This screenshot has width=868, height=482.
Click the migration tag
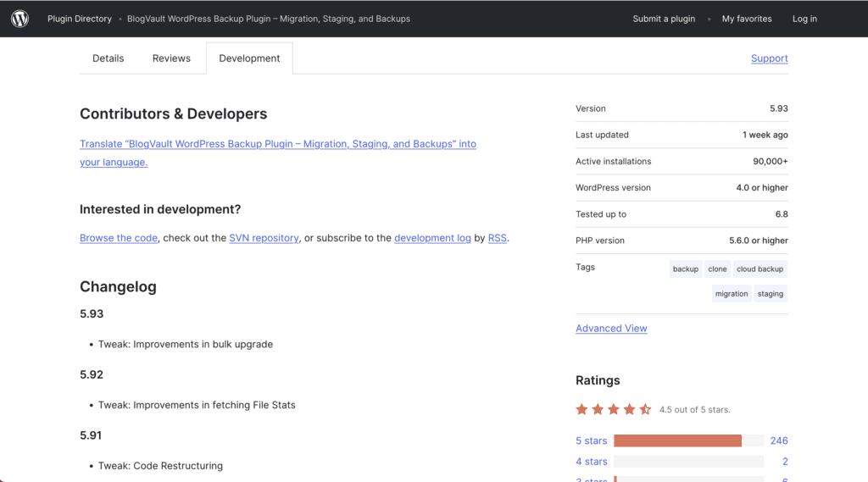[732, 294]
